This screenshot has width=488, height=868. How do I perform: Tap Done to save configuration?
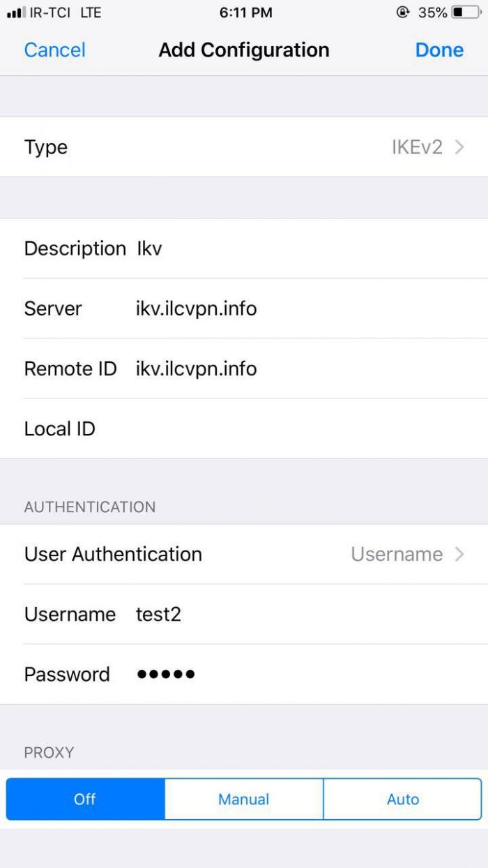tap(439, 50)
